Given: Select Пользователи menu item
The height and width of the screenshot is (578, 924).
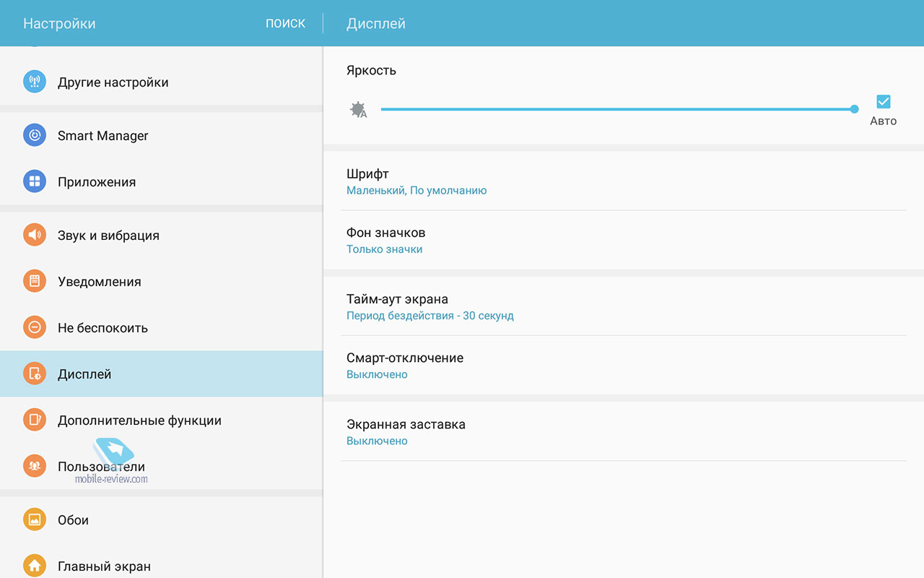Looking at the screenshot, I should pos(101,467).
